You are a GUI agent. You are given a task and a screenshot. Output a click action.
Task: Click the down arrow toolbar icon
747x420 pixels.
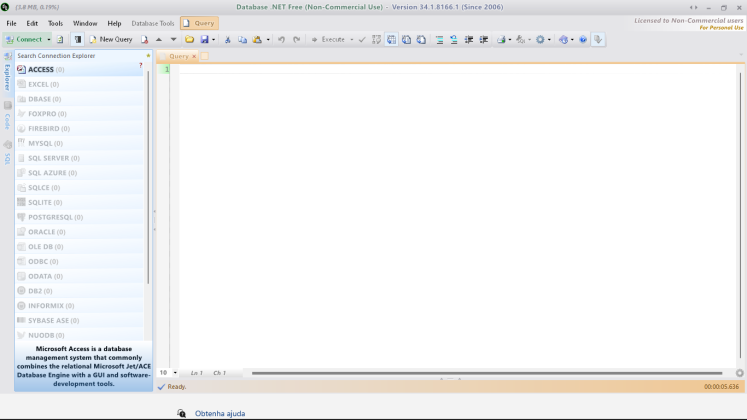pos(173,40)
